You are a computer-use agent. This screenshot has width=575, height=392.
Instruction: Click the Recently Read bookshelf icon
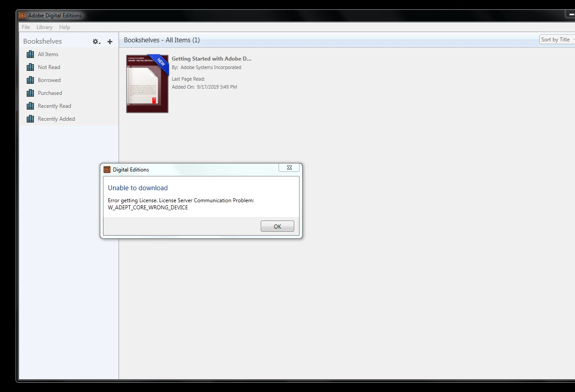point(30,106)
